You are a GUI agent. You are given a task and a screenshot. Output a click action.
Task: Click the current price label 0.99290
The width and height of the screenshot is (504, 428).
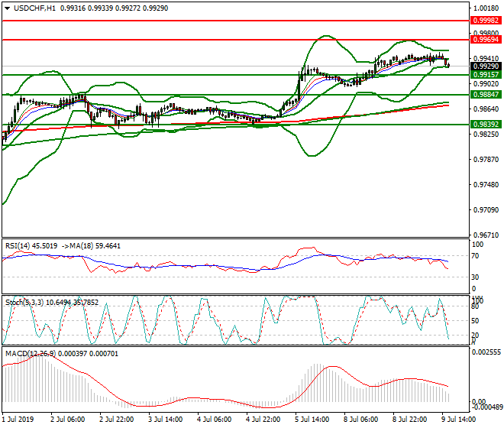click(486, 66)
